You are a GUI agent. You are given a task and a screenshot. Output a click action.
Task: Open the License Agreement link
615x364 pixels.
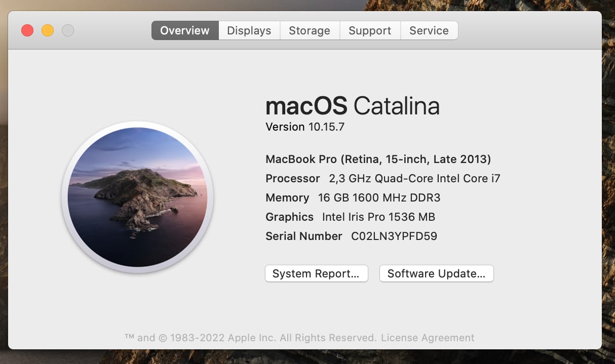428,338
